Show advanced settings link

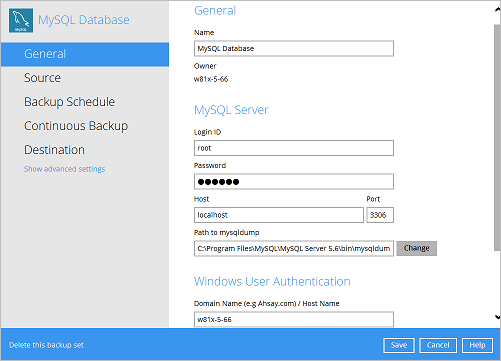(64, 169)
